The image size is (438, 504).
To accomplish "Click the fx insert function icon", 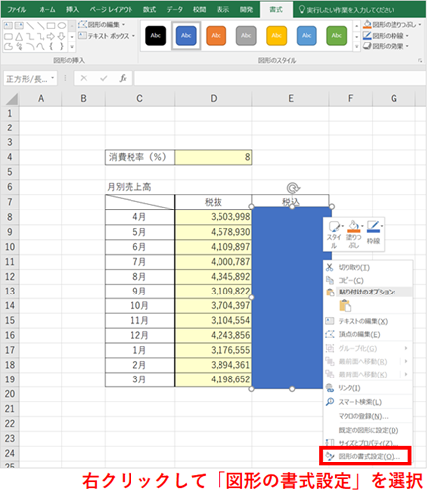I will (x=123, y=78).
